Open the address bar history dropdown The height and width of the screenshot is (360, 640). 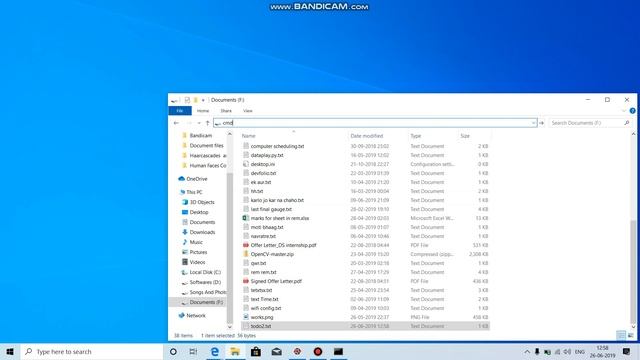(x=533, y=123)
